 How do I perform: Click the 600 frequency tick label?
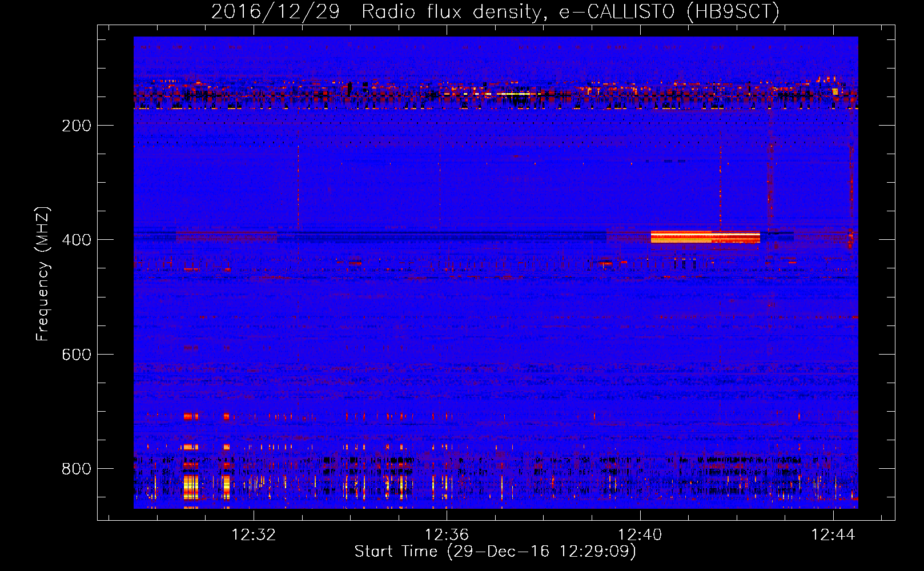click(77, 355)
